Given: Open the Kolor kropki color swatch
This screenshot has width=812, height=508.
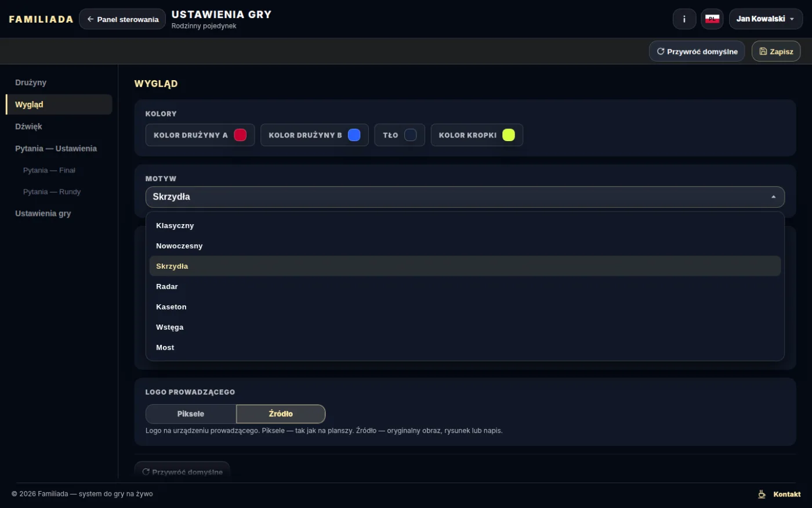Looking at the screenshot, I should pos(508,135).
